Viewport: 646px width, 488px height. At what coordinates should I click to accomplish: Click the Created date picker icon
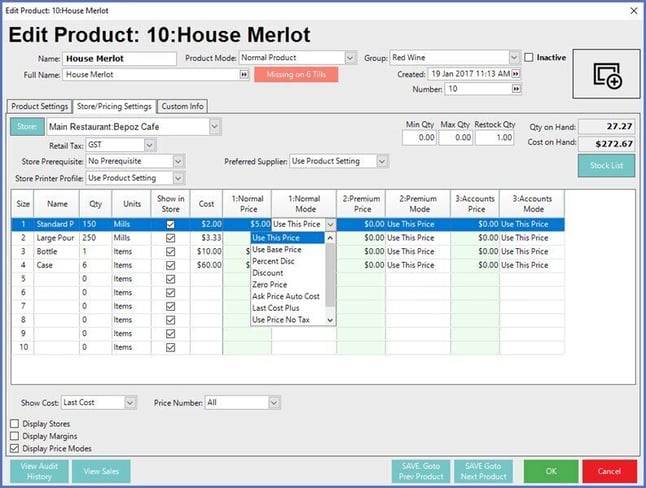(516, 74)
